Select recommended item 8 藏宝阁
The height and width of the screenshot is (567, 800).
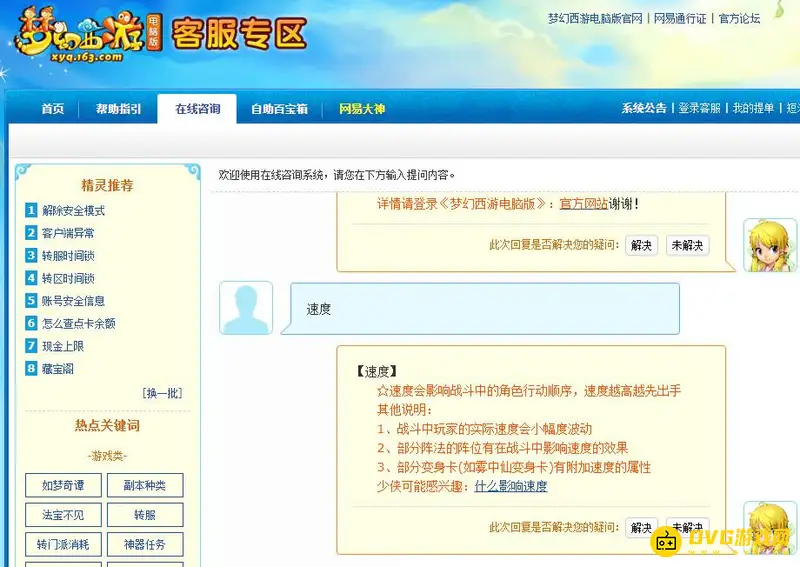[x=58, y=368]
